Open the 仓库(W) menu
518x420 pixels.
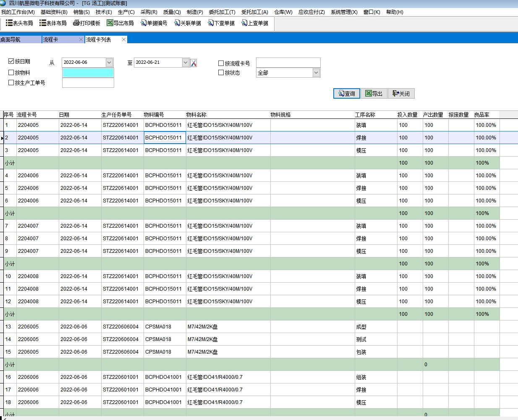pyautogui.click(x=283, y=12)
